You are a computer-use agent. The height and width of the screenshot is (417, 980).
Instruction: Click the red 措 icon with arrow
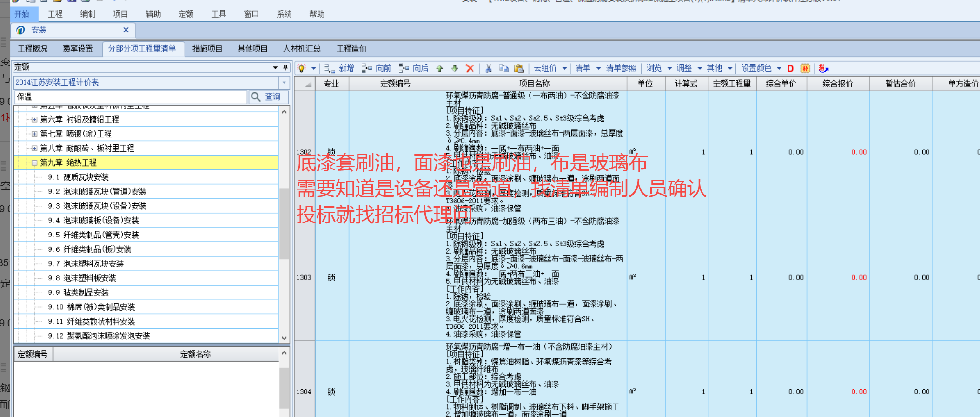(x=823, y=68)
